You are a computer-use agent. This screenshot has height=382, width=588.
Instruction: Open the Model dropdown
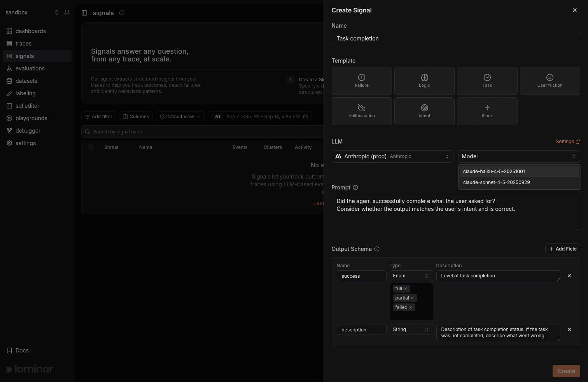(519, 156)
